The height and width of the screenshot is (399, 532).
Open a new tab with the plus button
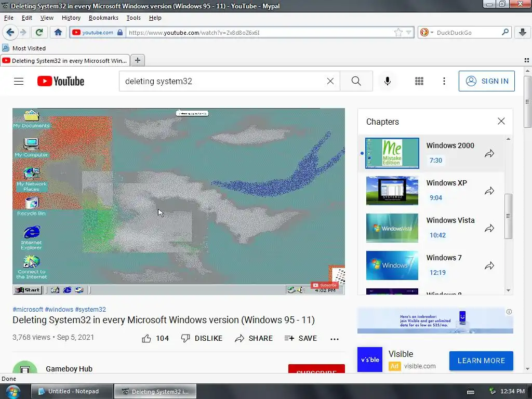(x=137, y=60)
